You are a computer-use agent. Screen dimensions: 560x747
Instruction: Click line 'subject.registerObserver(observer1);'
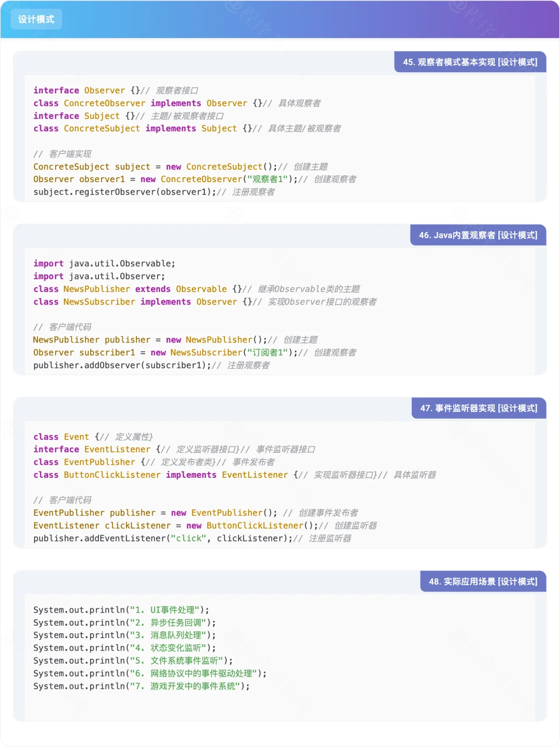point(154,192)
